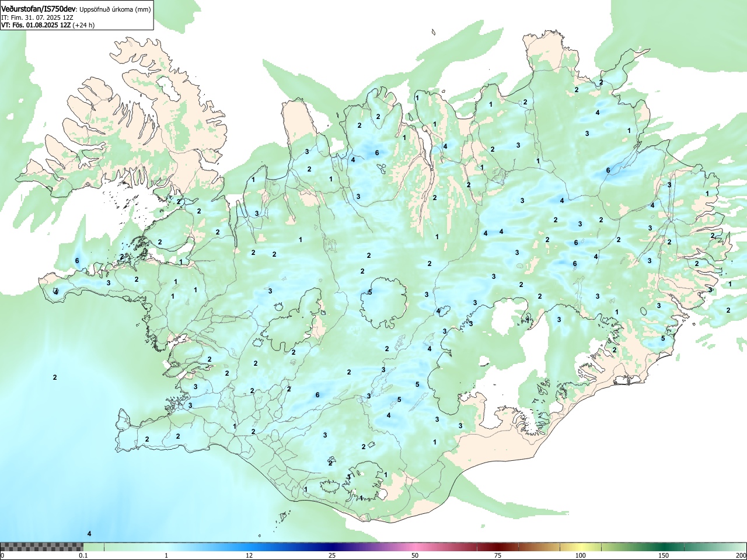Click the 12 label on color scale

click(x=249, y=555)
